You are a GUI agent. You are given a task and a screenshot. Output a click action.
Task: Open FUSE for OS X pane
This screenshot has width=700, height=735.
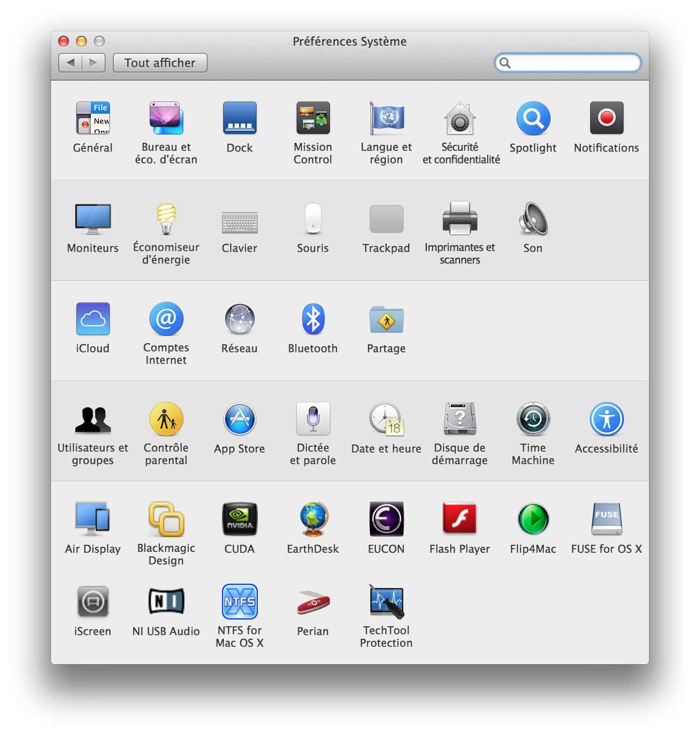[x=606, y=519]
